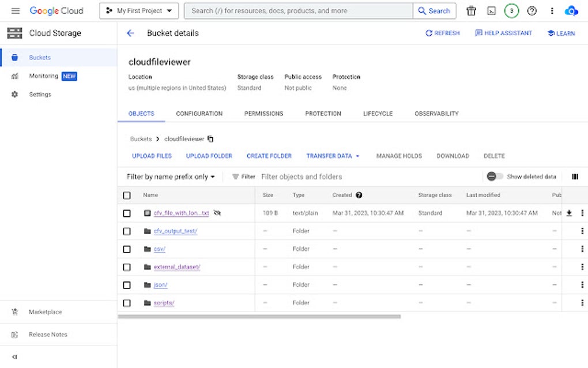Select all objects with the header checkbox

pyautogui.click(x=127, y=195)
